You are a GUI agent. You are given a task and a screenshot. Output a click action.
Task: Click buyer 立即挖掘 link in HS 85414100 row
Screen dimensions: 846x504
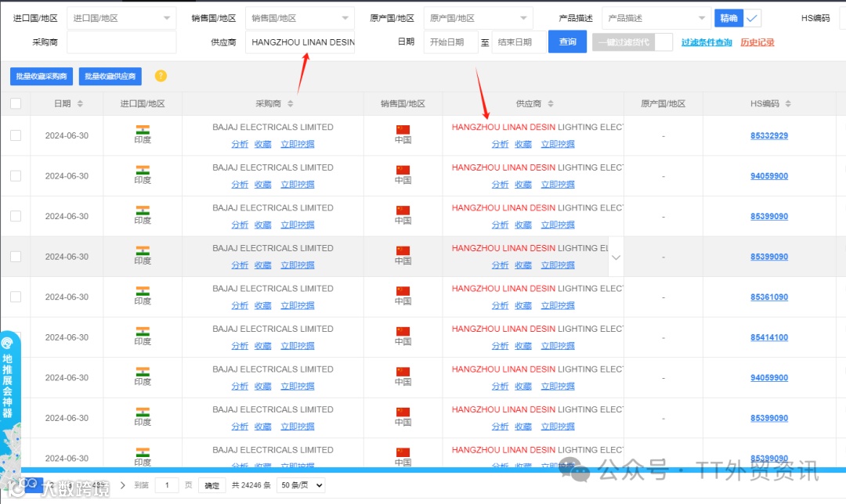[x=298, y=346]
